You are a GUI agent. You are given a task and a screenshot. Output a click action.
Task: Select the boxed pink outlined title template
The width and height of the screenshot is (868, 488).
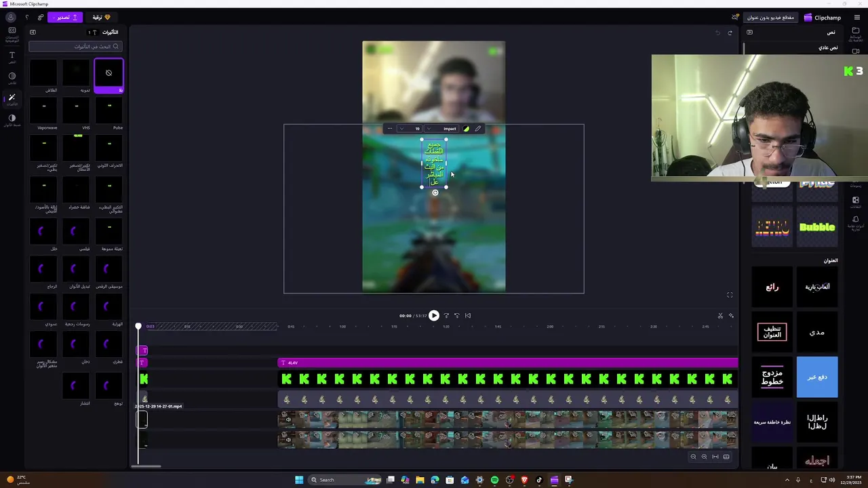772,332
